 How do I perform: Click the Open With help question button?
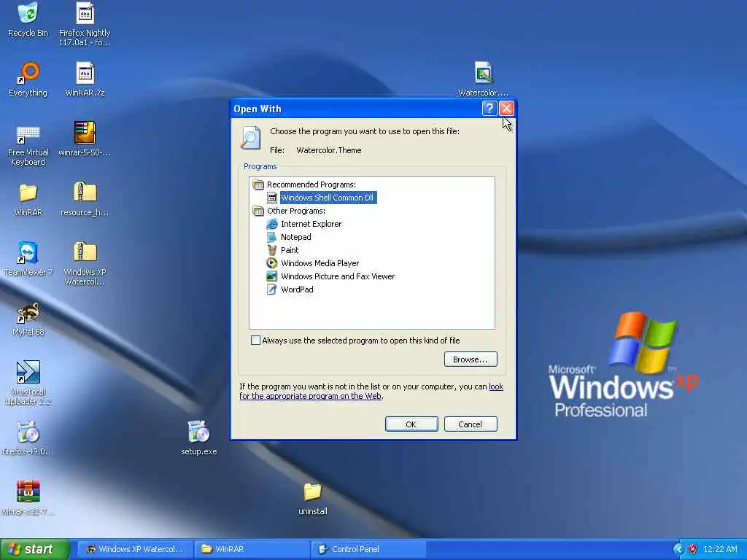pyautogui.click(x=489, y=109)
